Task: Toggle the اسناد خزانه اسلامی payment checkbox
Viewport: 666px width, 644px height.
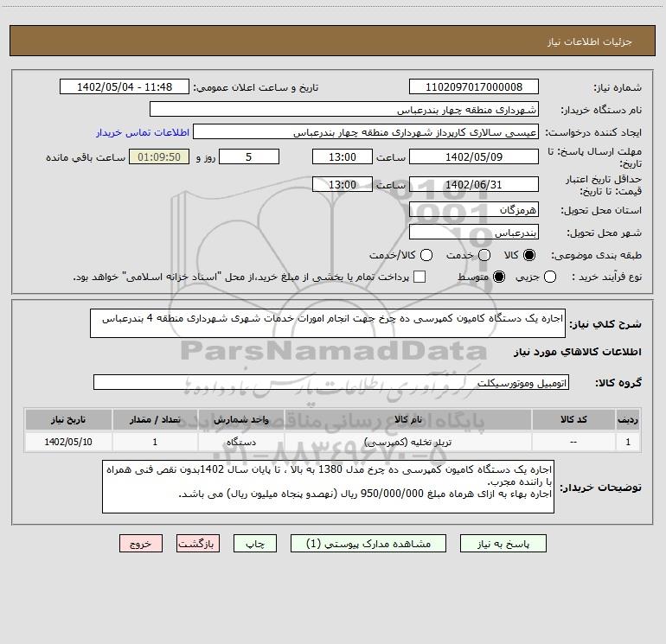Action: pyautogui.click(x=419, y=277)
